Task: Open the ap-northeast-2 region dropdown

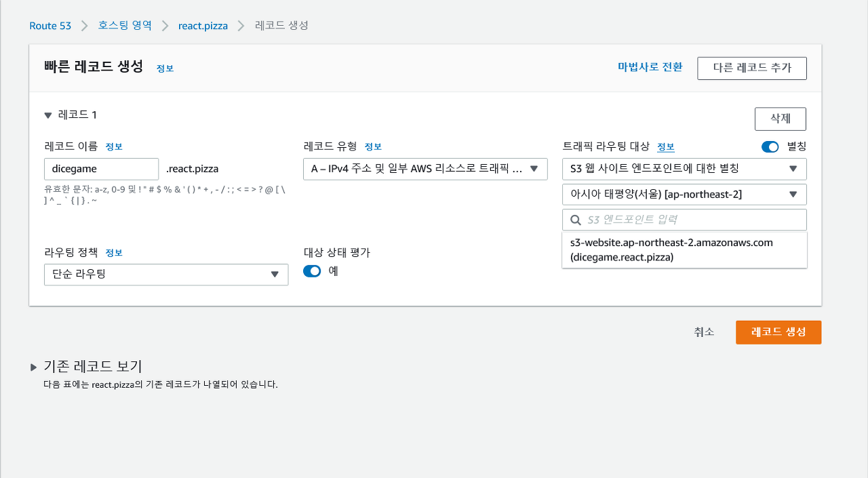Action: 684,195
